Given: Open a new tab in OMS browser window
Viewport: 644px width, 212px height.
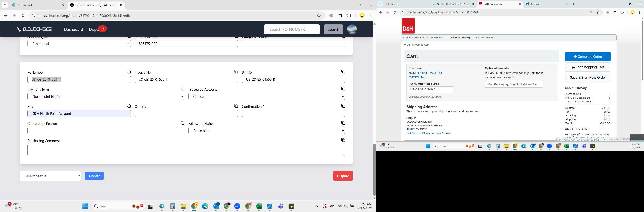Looking at the screenshot, I should 130,5.
